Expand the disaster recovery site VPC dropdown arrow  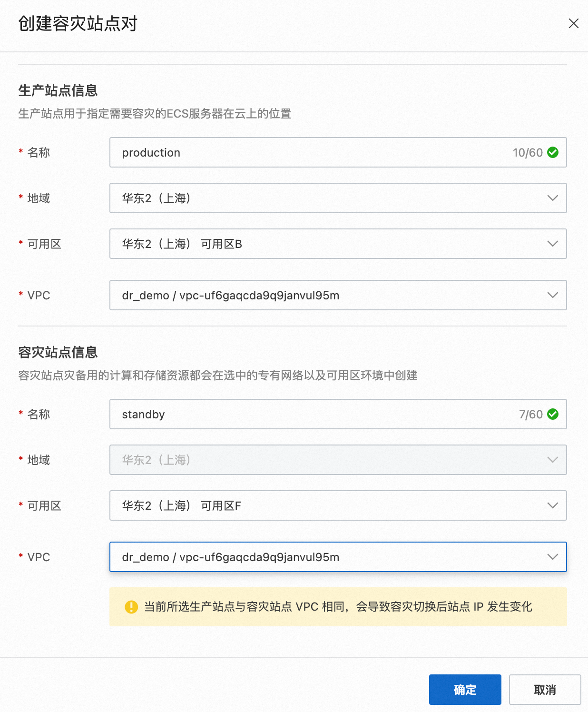click(x=552, y=557)
